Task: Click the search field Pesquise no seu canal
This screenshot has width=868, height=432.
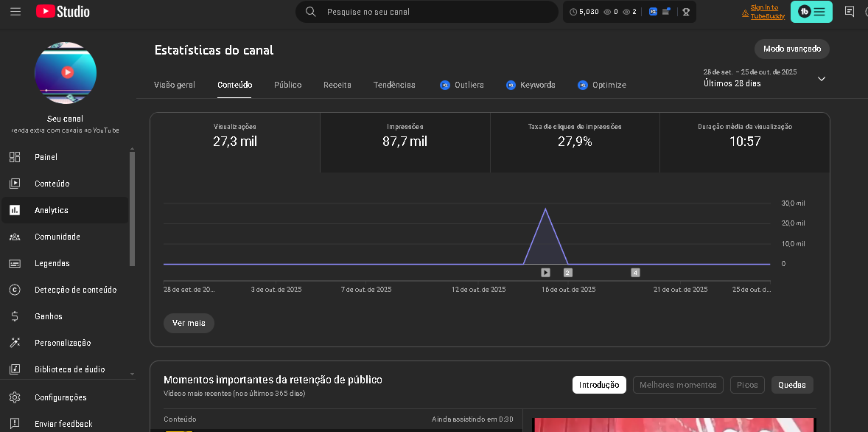Action: click(x=435, y=12)
